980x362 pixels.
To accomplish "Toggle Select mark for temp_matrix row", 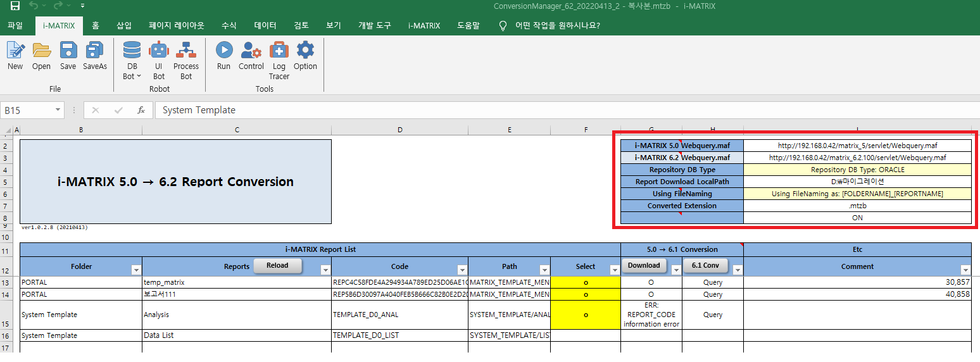I will click(x=585, y=282).
